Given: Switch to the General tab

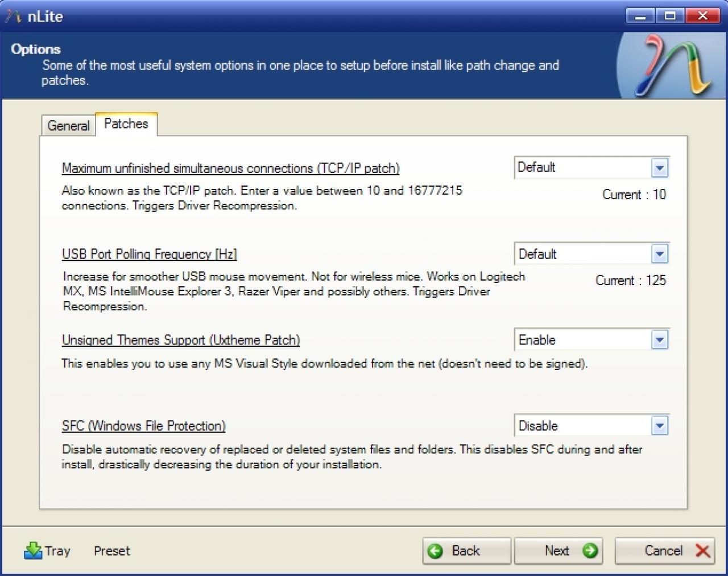Looking at the screenshot, I should tap(68, 126).
